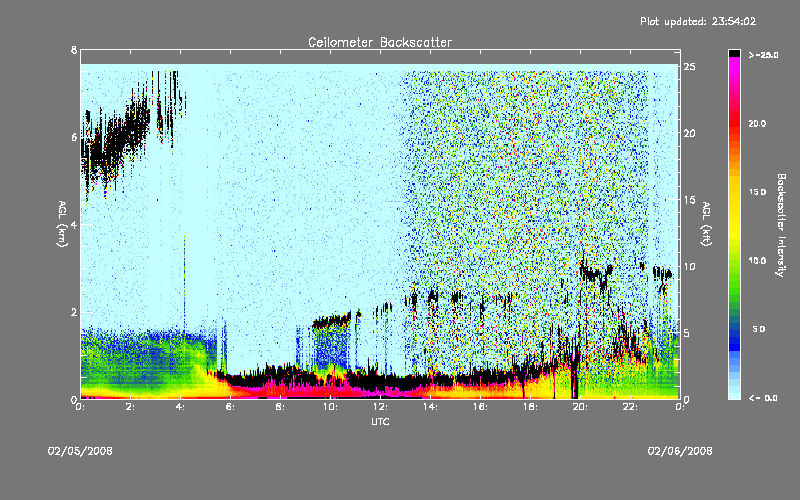The width and height of the screenshot is (800, 500).
Task: Click the '10:' hour tick on UTC axis
Action: (x=331, y=407)
